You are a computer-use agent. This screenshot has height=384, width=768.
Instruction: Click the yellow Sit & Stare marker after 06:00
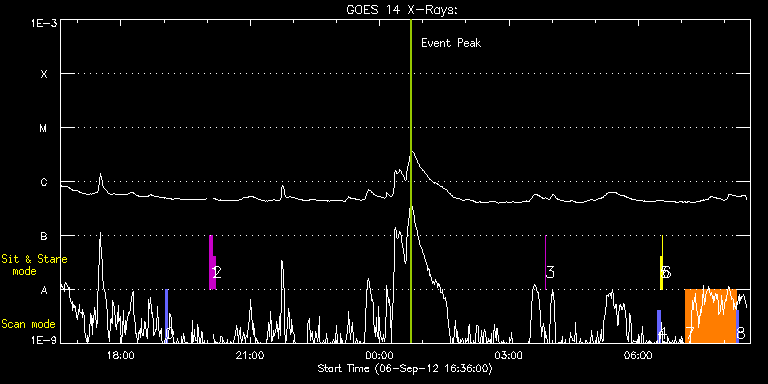tap(662, 263)
